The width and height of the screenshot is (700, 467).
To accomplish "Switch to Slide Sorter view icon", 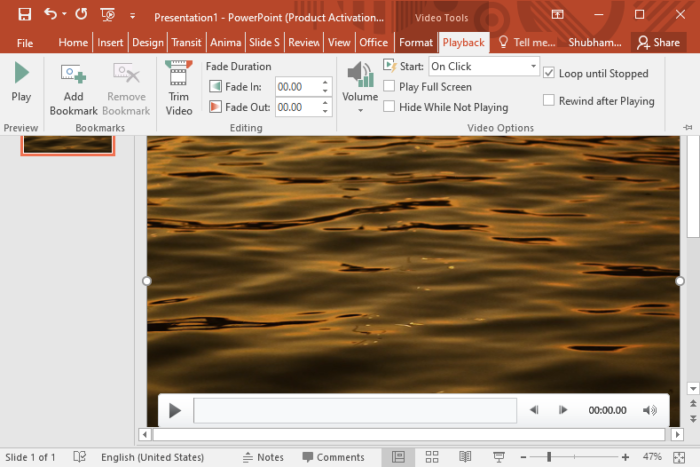I will coord(432,457).
